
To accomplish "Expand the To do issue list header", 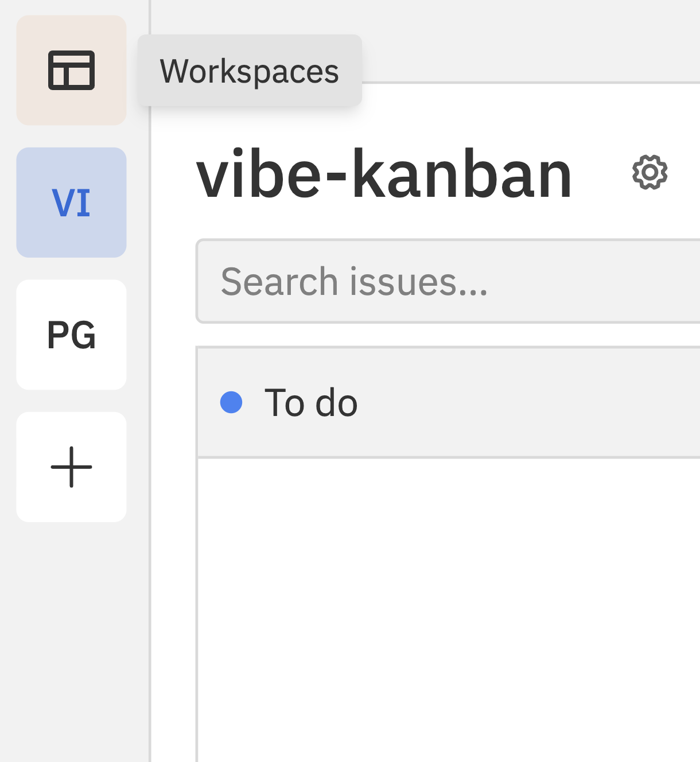I will [x=310, y=402].
